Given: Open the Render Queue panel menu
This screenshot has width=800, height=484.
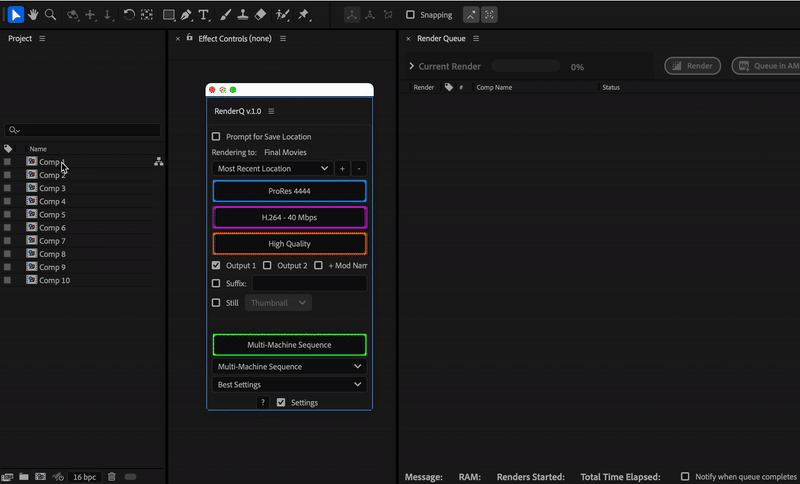Looking at the screenshot, I should click(476, 38).
